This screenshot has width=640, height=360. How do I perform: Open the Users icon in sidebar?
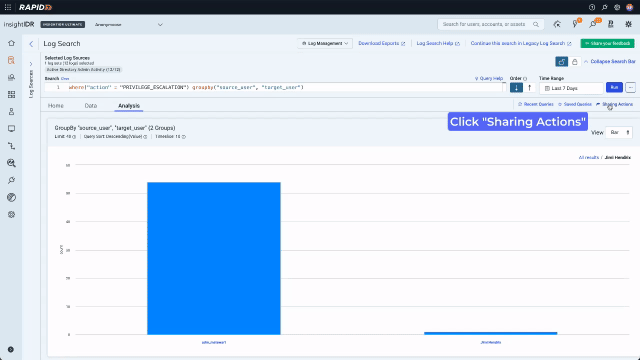click(11, 112)
